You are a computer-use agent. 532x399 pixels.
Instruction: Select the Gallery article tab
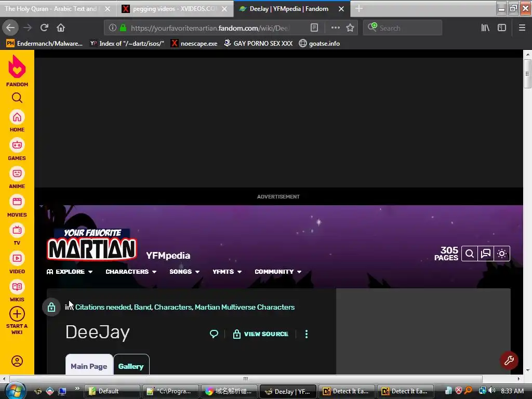[x=131, y=365]
